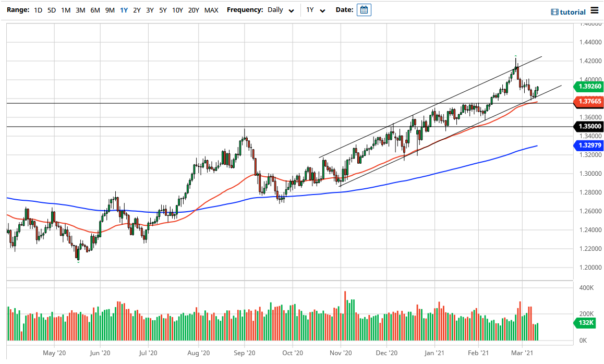
Task: Select the 6M range
Action: coord(94,10)
